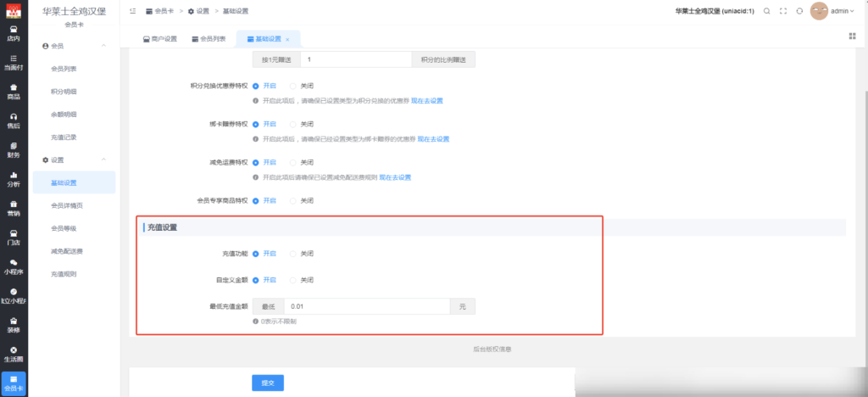Screen dimensions: 868x397
Task: Toggle fullscreen mode icon
Action: tap(782, 12)
